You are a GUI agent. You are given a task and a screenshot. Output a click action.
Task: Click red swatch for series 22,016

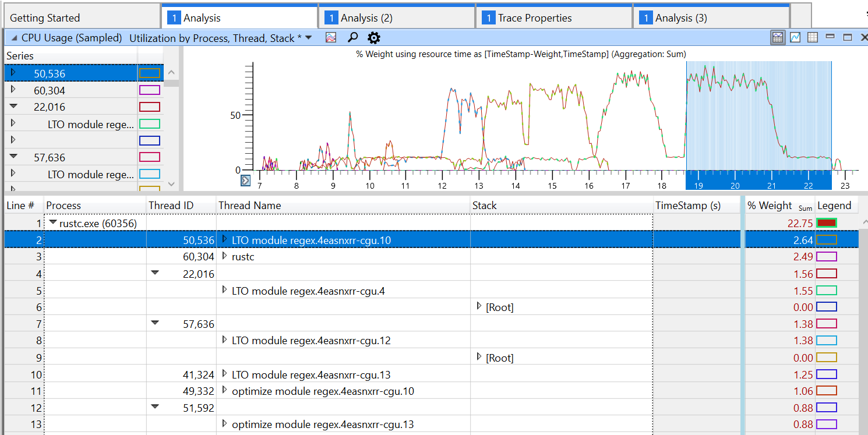coord(150,107)
